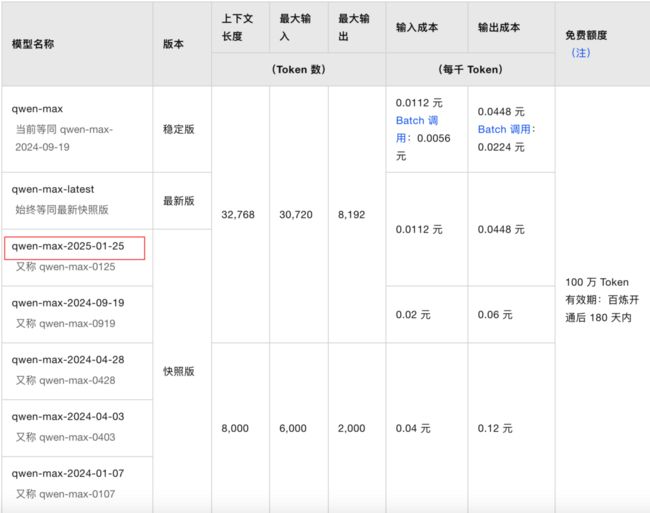Select the alias text 又称 qwen-max-0125
The height and width of the screenshot is (513, 650).
pos(65,267)
